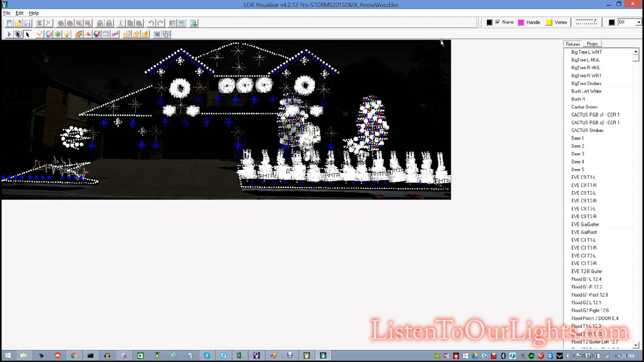
Task: Click the color palette with checkmark icon
Action: [97, 34]
